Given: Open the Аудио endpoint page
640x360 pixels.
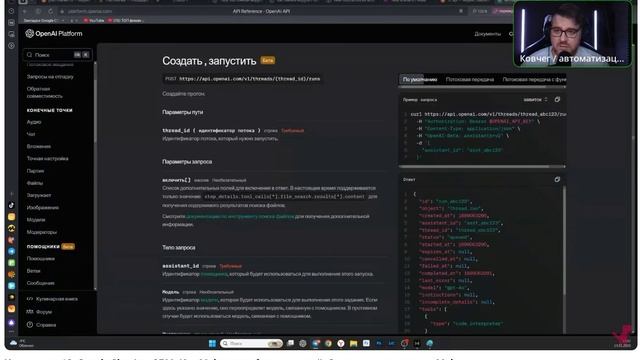Looking at the screenshot, I should click(x=34, y=122).
